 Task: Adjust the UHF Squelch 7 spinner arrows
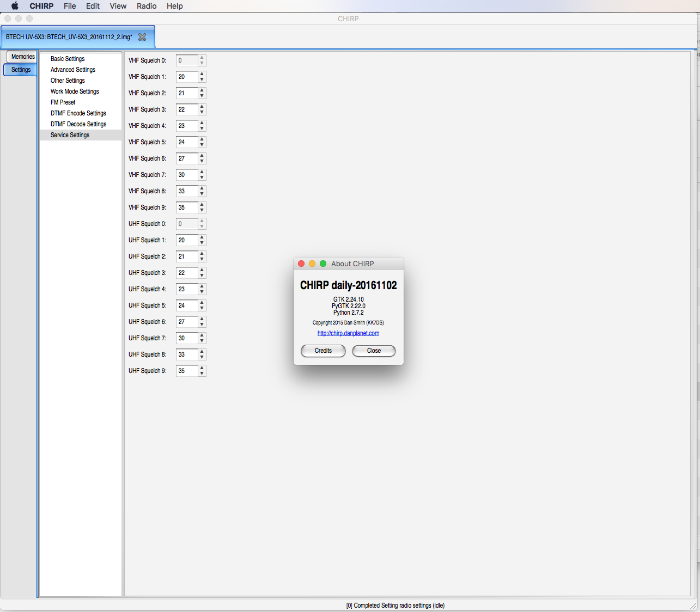202,338
